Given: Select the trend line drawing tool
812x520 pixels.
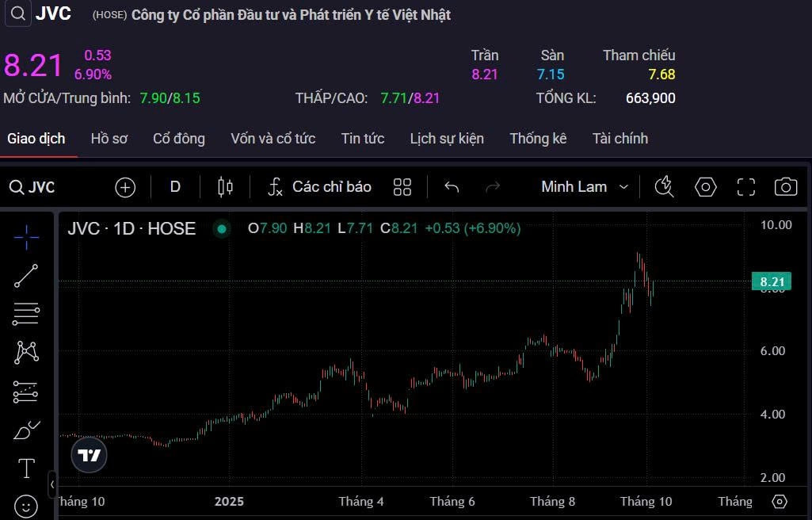Looking at the screenshot, I should tap(26, 276).
